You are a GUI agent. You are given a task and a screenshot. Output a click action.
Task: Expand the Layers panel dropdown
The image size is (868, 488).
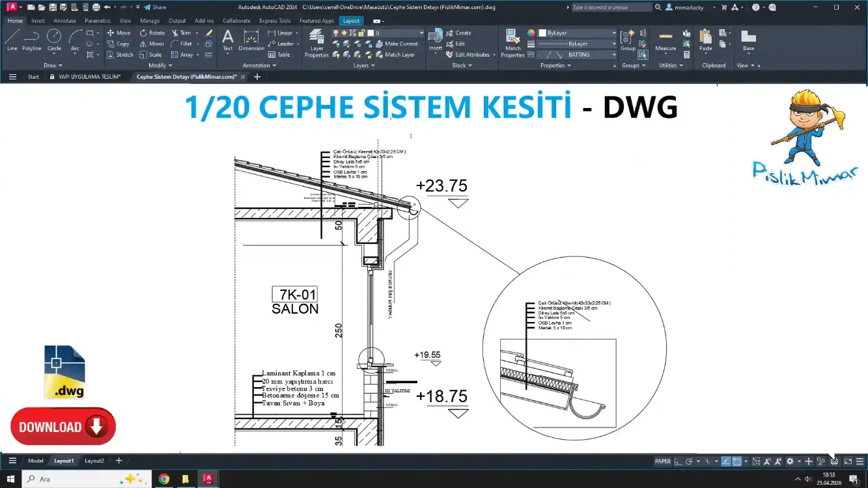click(x=363, y=65)
